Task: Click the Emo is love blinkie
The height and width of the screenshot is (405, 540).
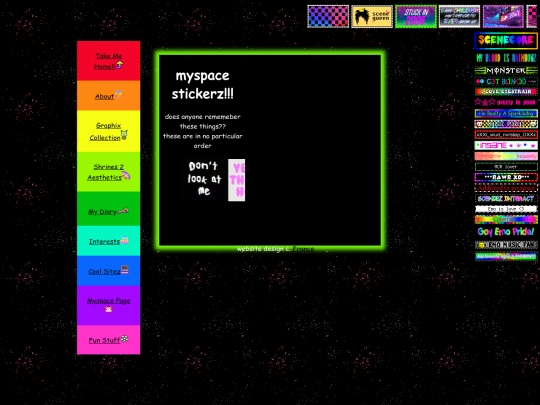Action: [506, 209]
